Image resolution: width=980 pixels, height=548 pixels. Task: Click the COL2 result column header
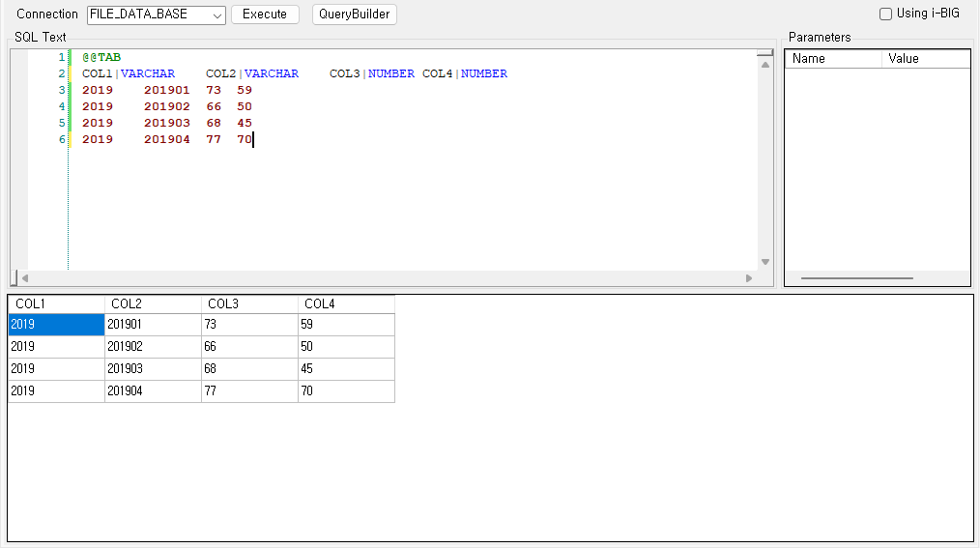tap(153, 304)
